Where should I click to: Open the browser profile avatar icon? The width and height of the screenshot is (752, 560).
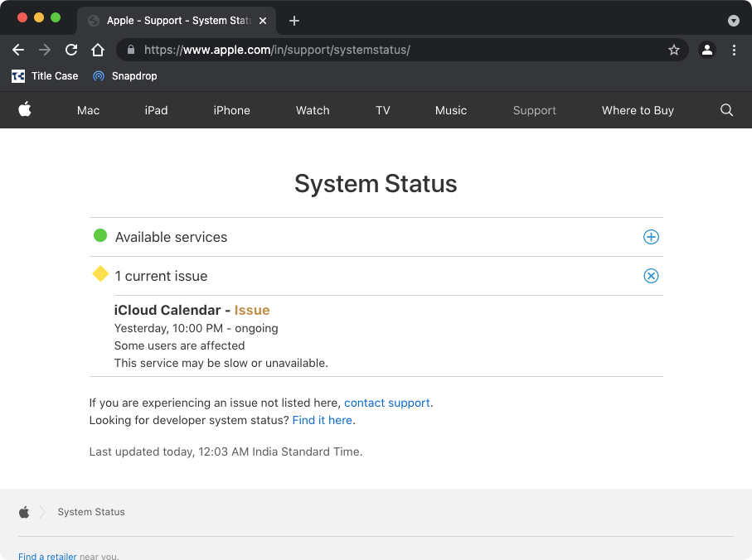coord(707,50)
